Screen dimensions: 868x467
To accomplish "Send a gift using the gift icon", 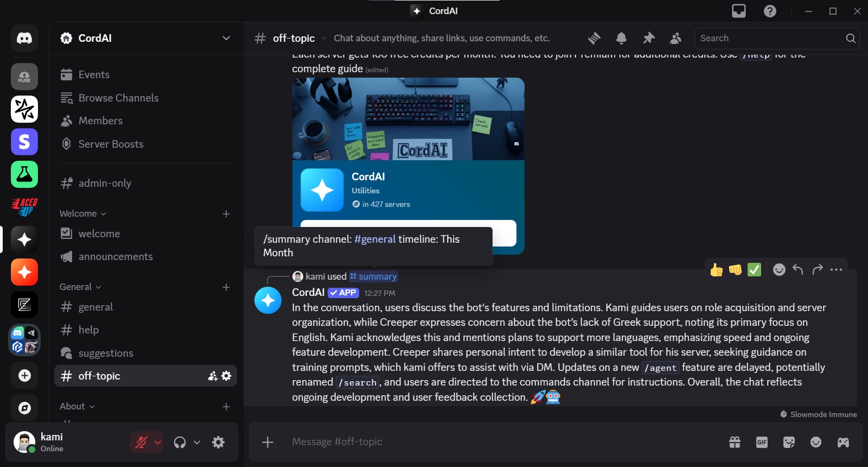I will tap(735, 442).
